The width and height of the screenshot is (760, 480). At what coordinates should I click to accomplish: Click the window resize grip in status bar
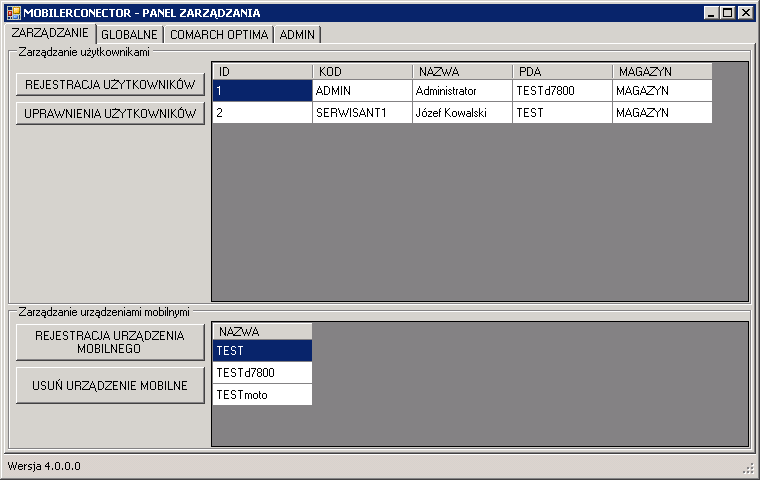pyautogui.click(x=749, y=468)
